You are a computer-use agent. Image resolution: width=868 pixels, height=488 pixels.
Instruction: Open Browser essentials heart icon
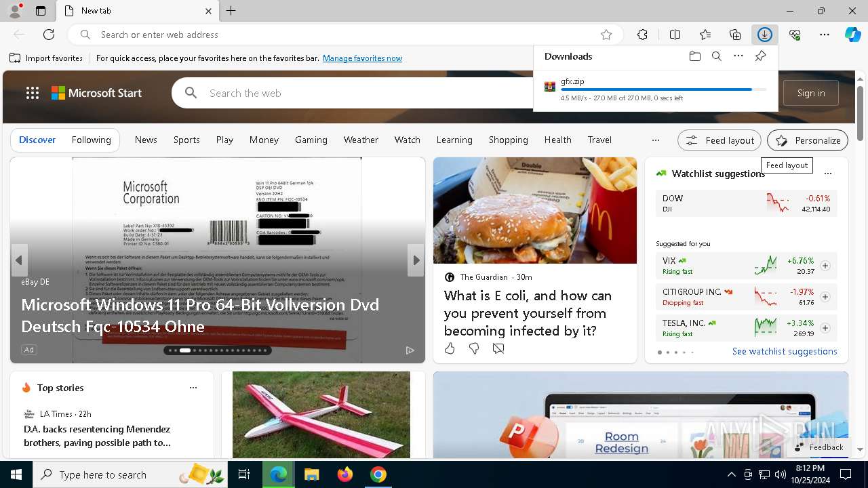pos(795,35)
